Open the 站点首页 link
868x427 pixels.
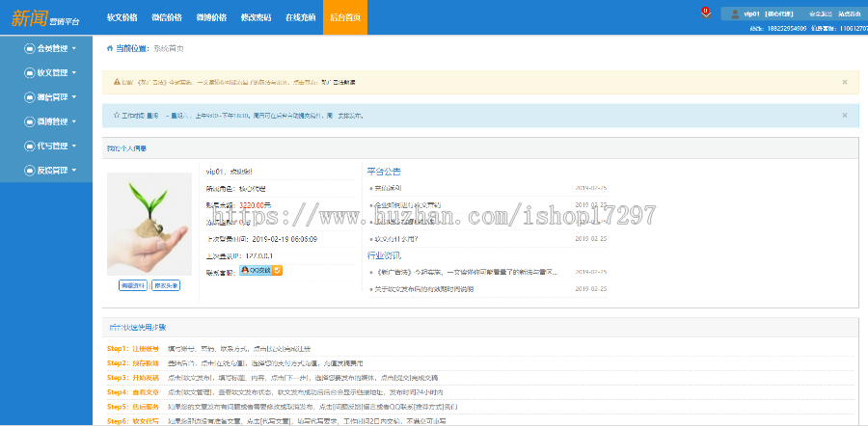click(x=850, y=13)
